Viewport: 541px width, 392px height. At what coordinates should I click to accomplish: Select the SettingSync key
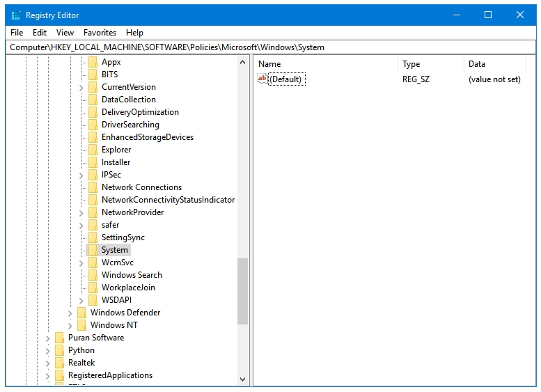coord(123,237)
